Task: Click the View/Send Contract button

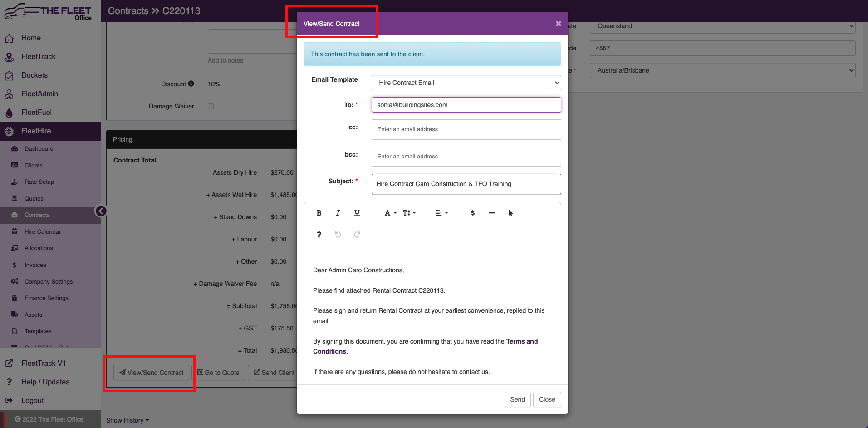Action: 152,373
